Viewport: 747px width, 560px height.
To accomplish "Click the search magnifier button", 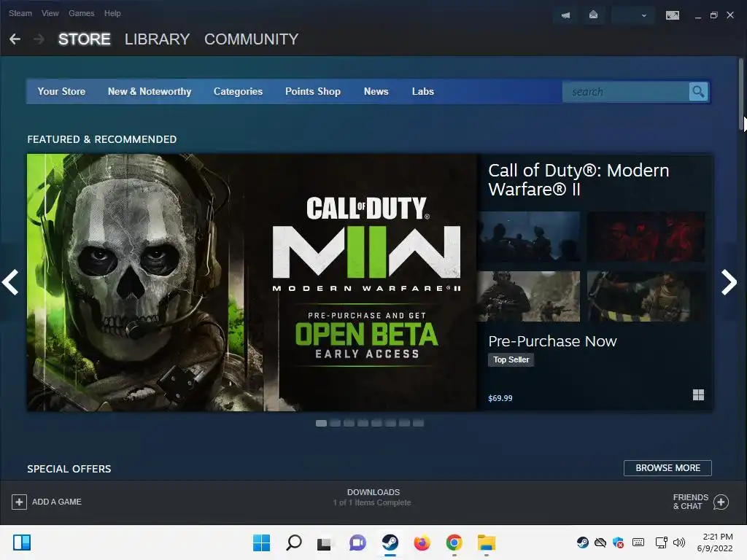I will click(698, 91).
